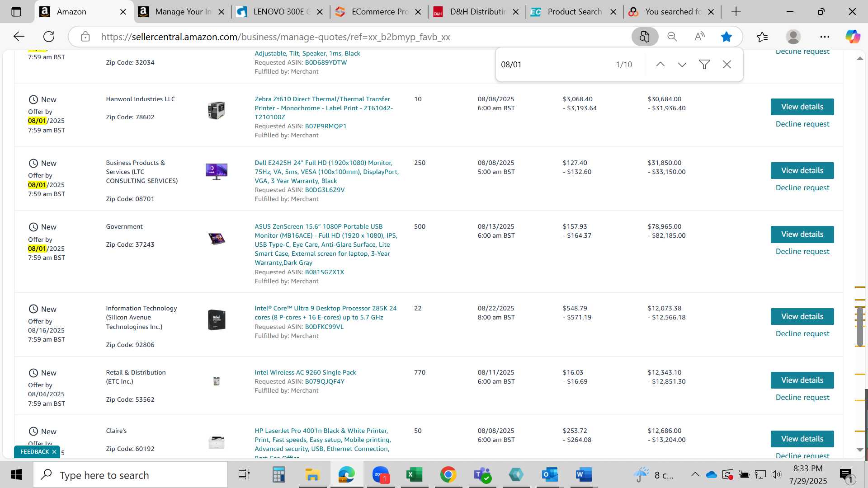
Task: Open ASIN B0DG3L6Z9V link
Action: [325, 190]
